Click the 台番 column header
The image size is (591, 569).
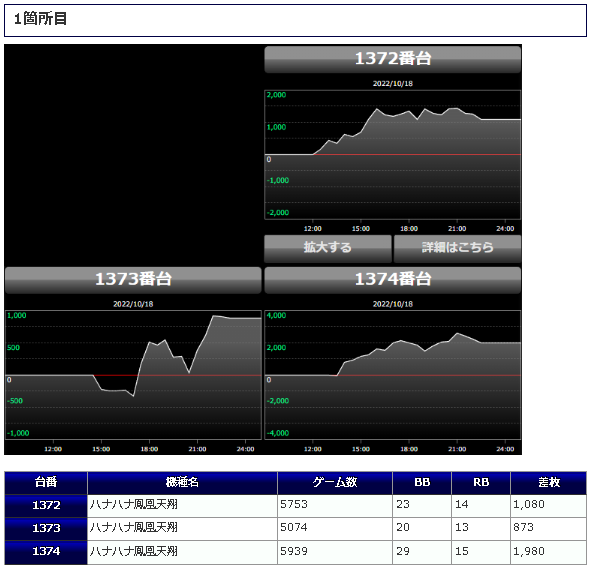pos(46,483)
